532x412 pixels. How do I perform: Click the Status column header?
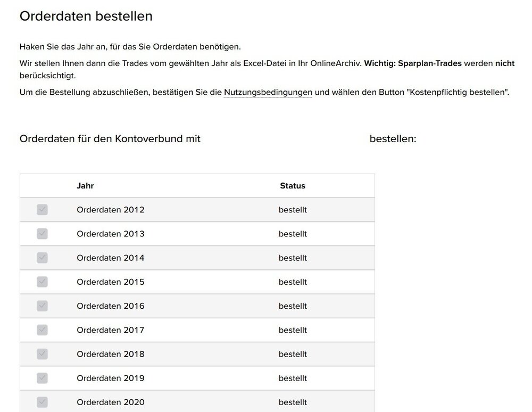[293, 186]
